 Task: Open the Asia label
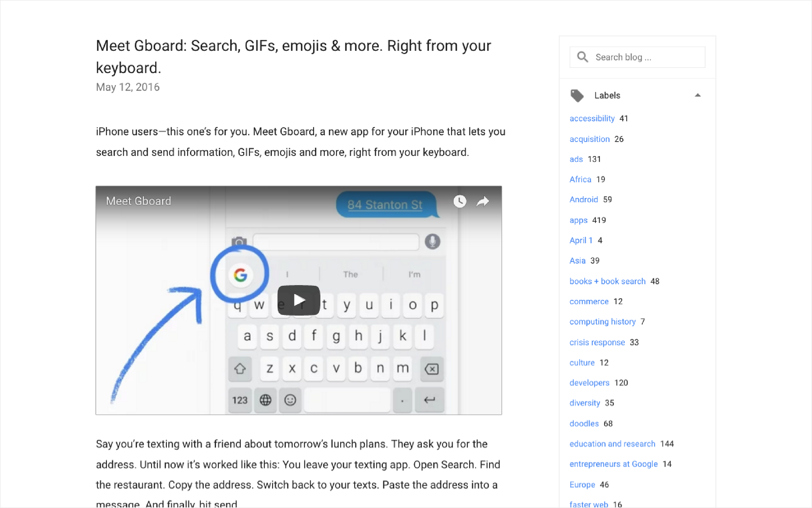click(577, 261)
